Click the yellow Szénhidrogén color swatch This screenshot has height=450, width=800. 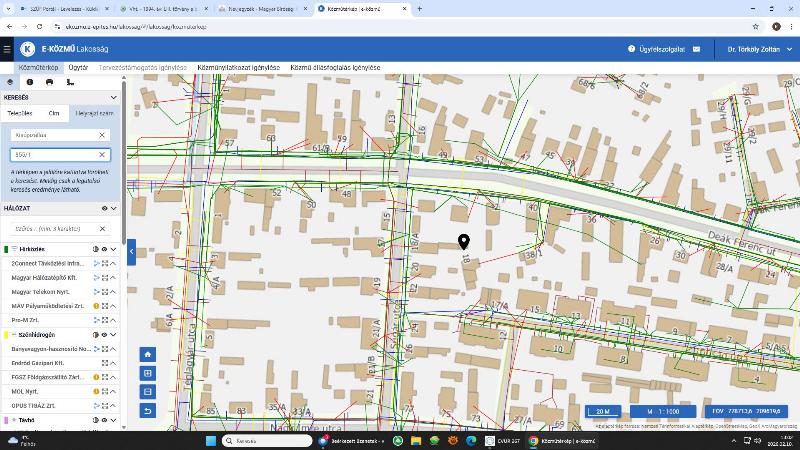click(x=6, y=335)
